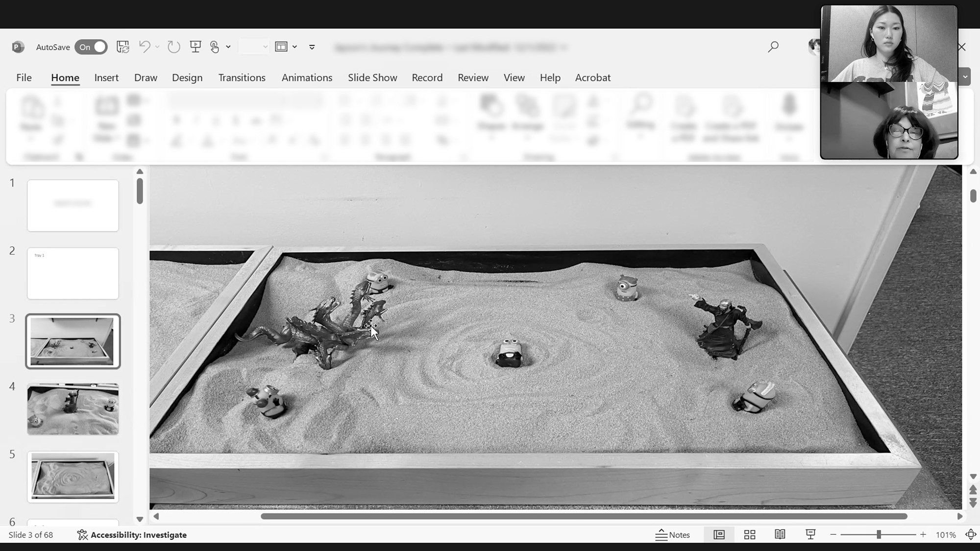Open touch/mouse mode dropdown arrow
980x551 pixels.
point(228,47)
